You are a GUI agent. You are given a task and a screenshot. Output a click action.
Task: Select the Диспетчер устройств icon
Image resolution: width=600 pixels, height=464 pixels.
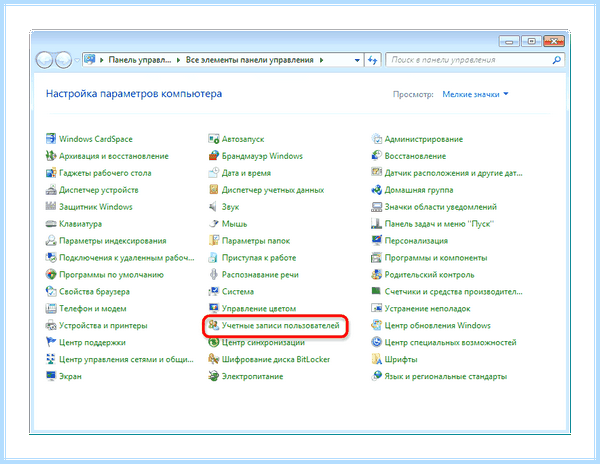click(x=51, y=189)
